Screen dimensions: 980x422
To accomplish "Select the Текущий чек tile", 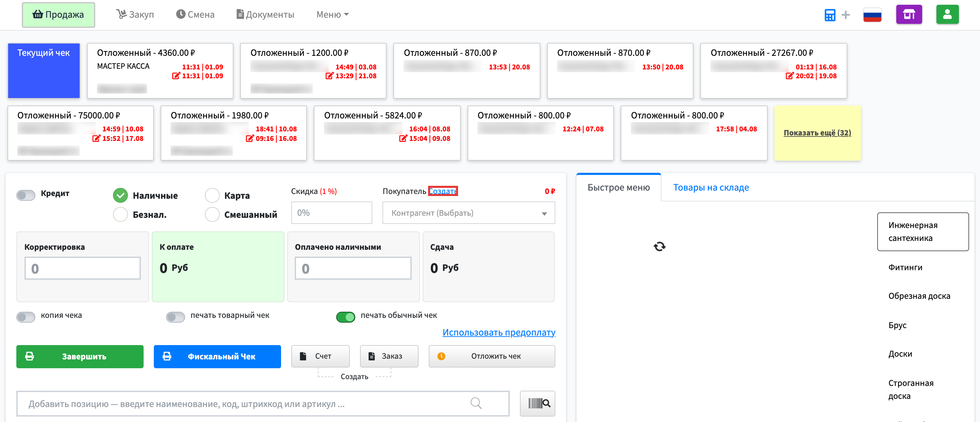I will pyautogui.click(x=44, y=71).
